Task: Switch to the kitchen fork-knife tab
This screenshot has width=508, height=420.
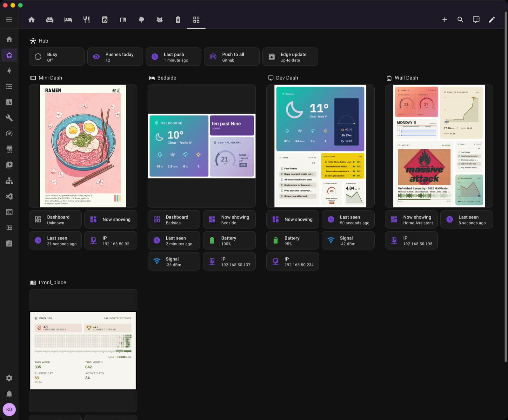Action: tap(86, 20)
